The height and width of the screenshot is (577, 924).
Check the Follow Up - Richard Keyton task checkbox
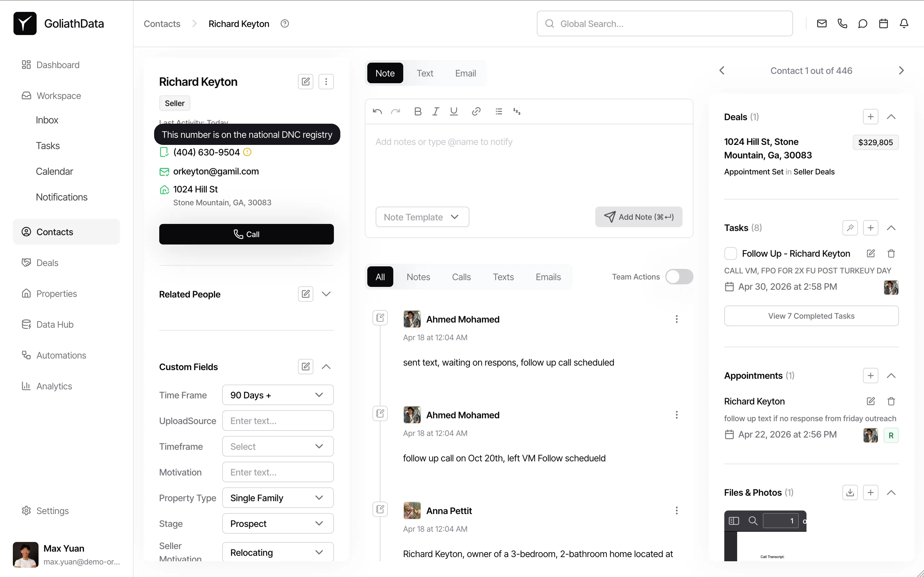coord(730,253)
